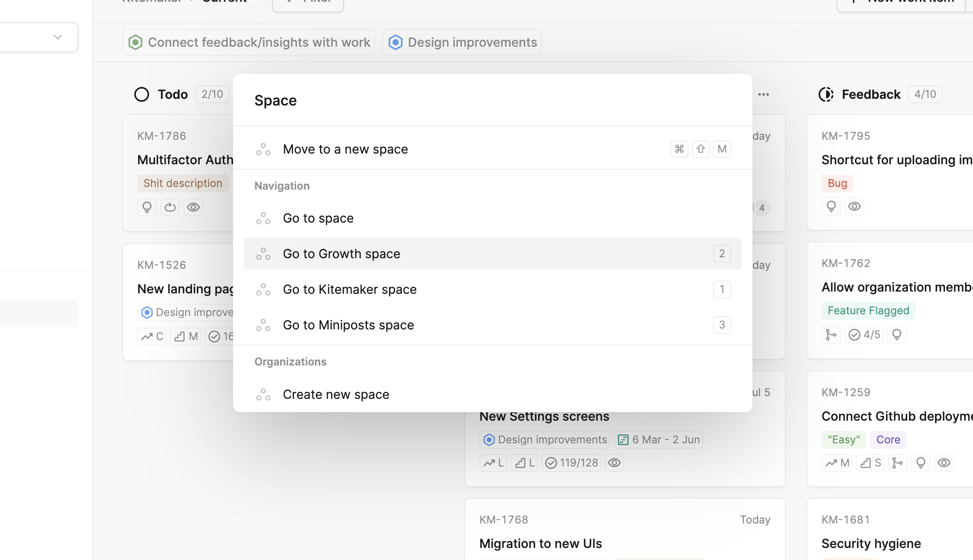This screenshot has height=560, width=973.
Task: Click git branch icon on KM-1259
Action: coord(898,463)
